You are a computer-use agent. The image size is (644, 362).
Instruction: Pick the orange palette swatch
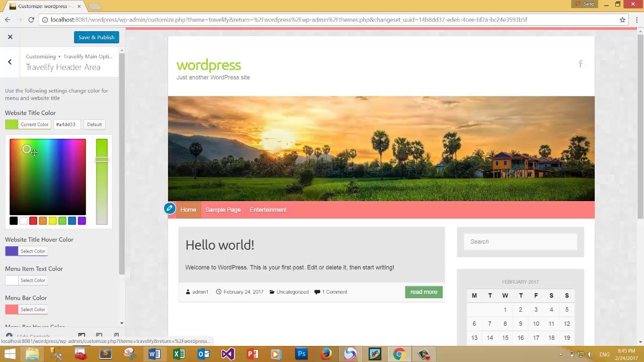pos(43,221)
